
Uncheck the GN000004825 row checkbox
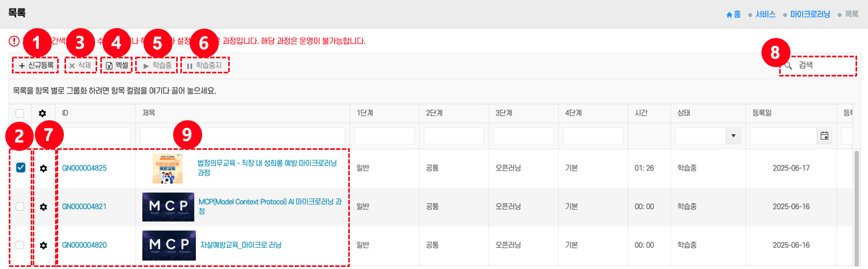20,168
